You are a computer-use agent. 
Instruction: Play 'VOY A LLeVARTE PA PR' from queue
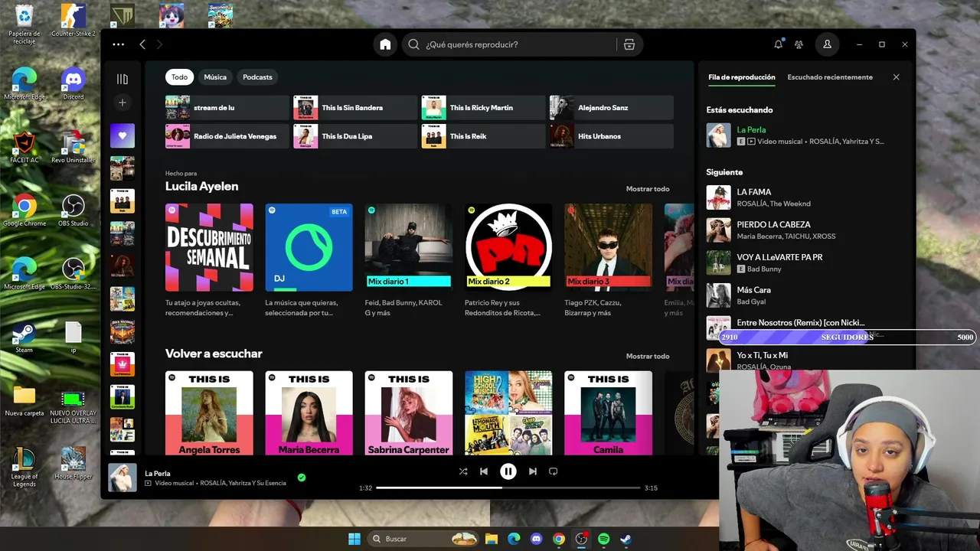click(x=804, y=263)
